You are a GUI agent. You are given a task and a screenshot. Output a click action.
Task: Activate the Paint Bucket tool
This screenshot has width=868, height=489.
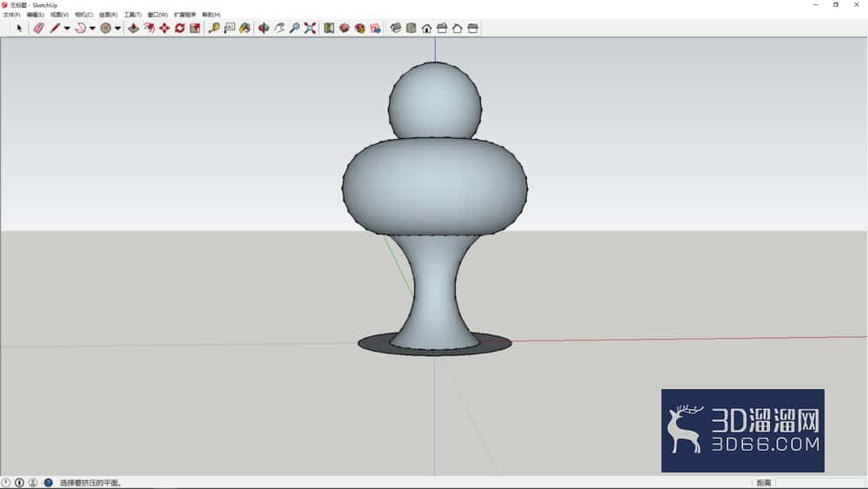point(245,29)
